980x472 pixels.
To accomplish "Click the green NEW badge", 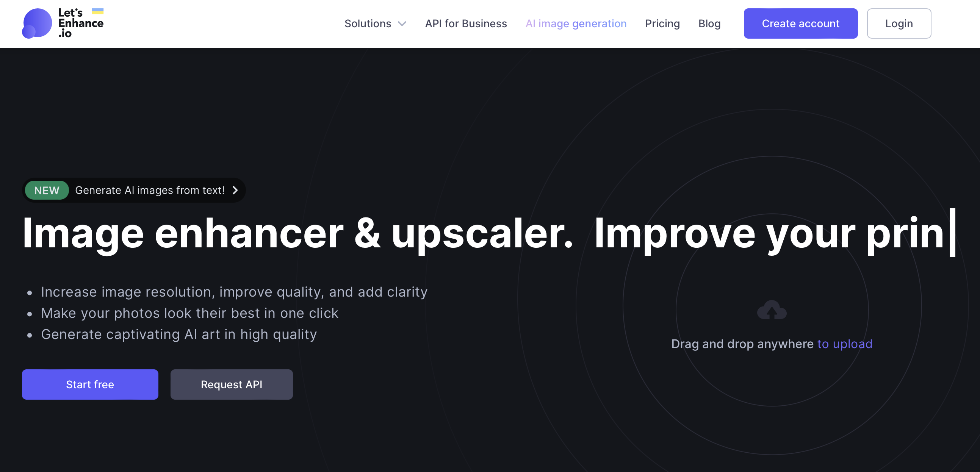I will tap(47, 190).
